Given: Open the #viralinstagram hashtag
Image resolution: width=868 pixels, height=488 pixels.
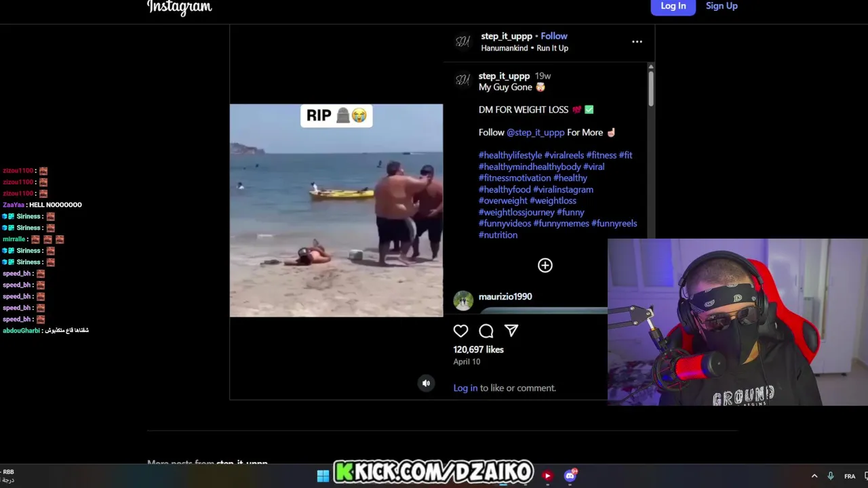Looking at the screenshot, I should pos(564,190).
